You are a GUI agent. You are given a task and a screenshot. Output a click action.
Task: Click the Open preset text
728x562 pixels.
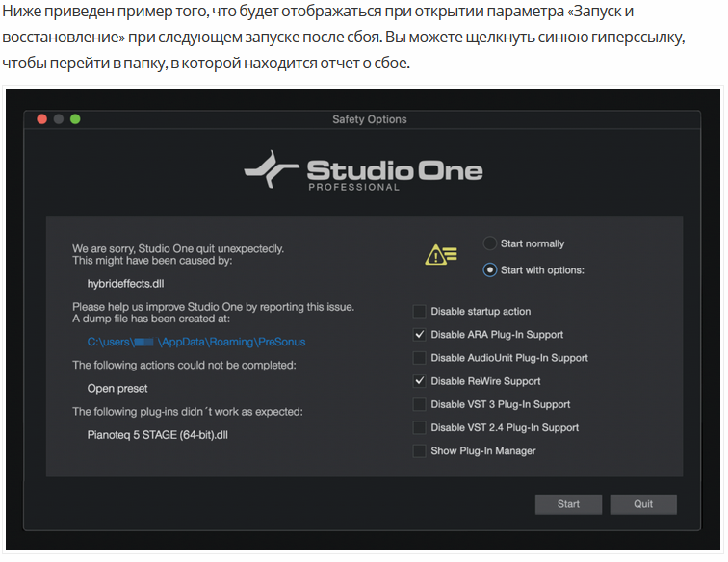tap(117, 389)
